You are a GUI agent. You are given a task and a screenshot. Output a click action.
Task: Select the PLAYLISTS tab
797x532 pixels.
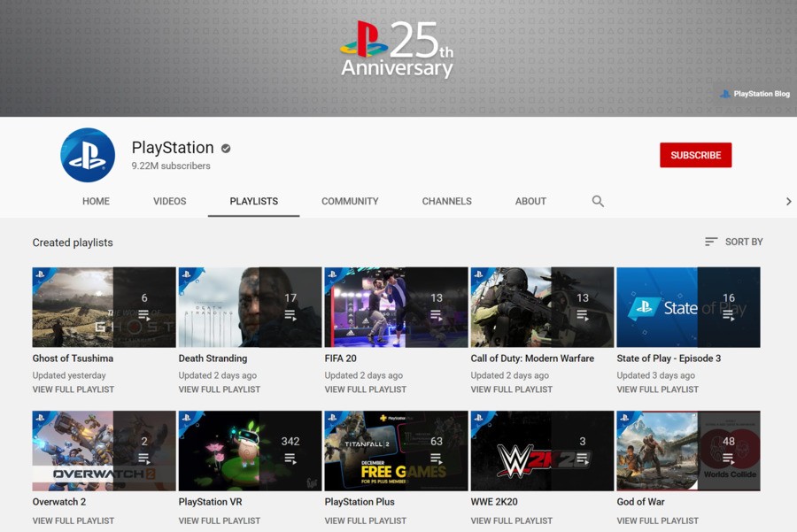click(253, 201)
